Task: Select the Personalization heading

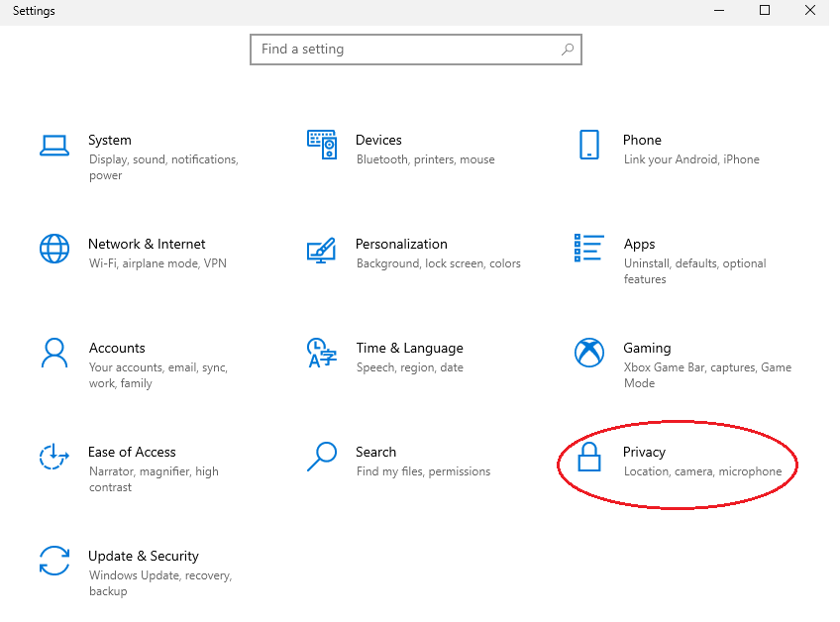Action: [401, 244]
